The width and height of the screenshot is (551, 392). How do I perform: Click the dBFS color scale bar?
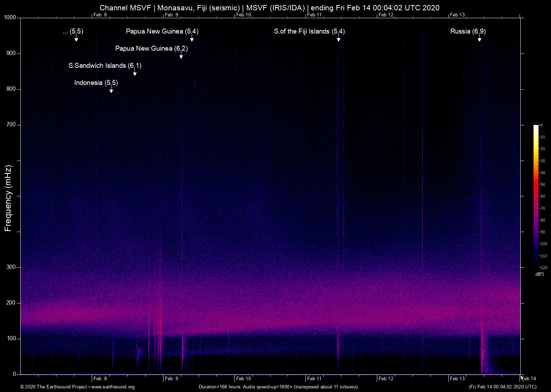536,196
